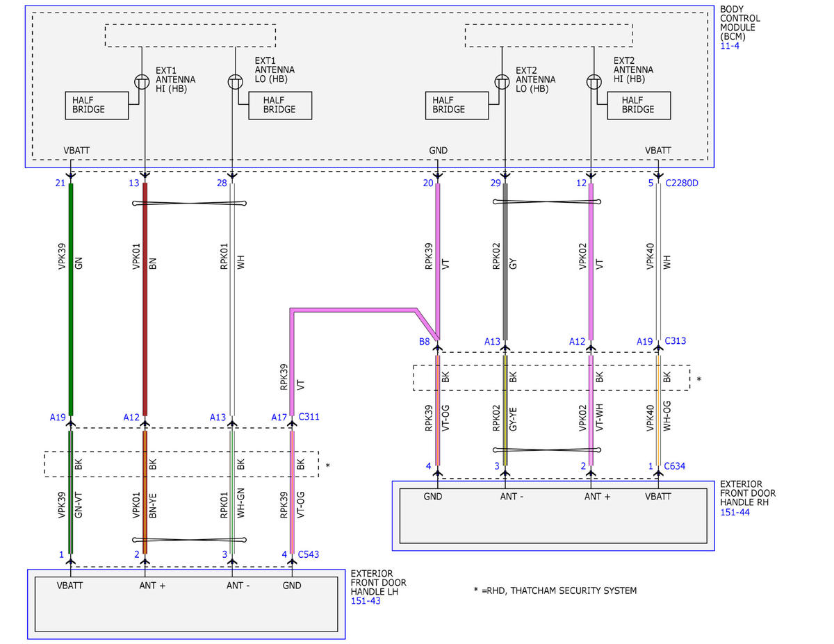Select pin label B8 on connector C313
The image size is (834, 644).
click(x=424, y=341)
